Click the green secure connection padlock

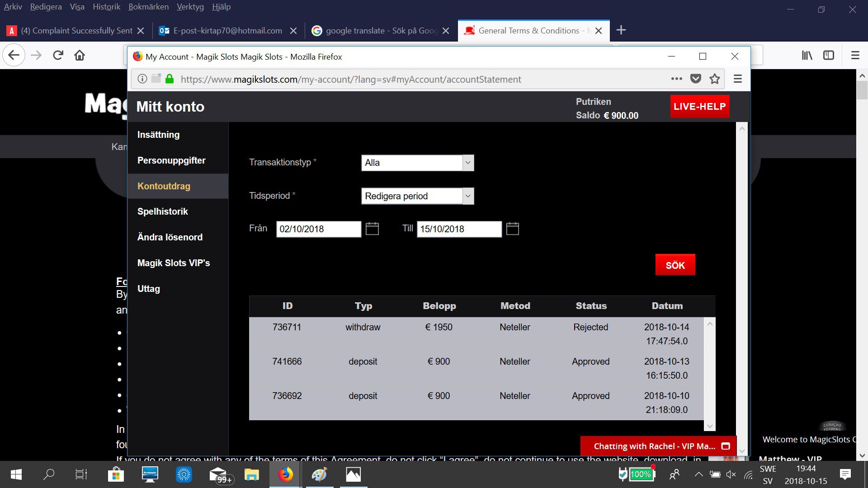(x=170, y=79)
